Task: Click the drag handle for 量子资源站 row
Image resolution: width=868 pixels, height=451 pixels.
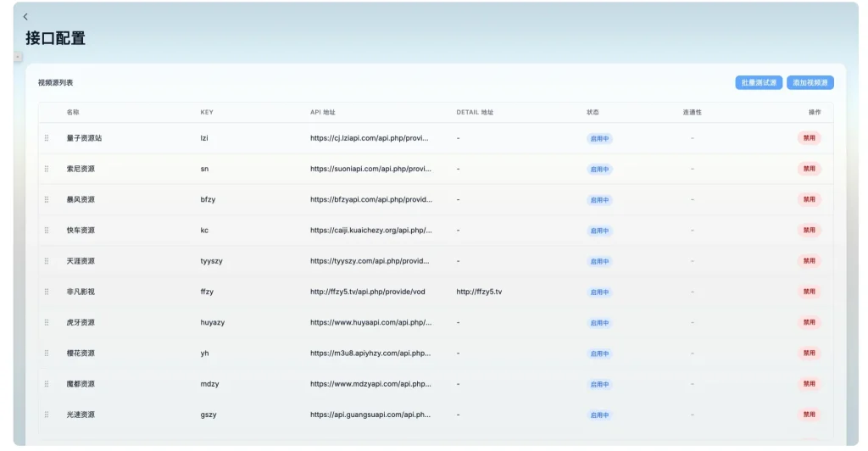Action: [47, 138]
